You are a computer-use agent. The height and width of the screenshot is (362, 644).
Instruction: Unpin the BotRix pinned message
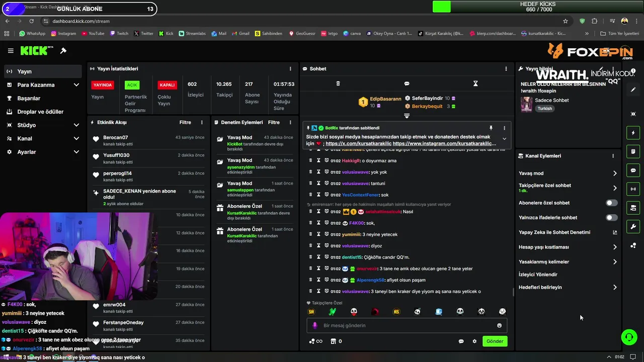(491, 128)
